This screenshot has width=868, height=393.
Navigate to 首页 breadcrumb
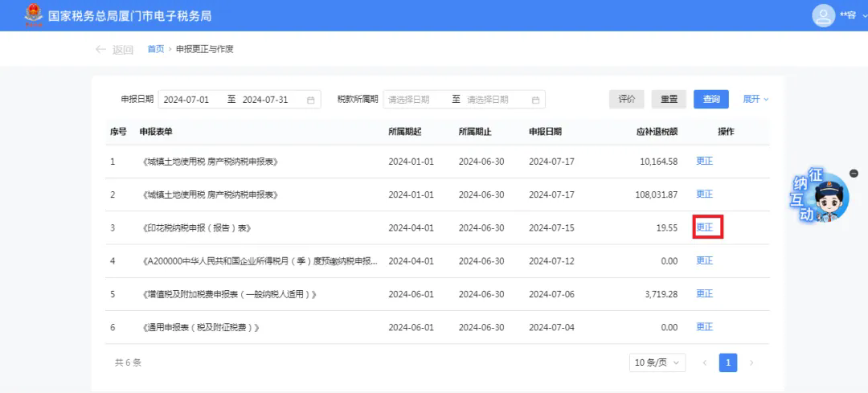coord(156,49)
